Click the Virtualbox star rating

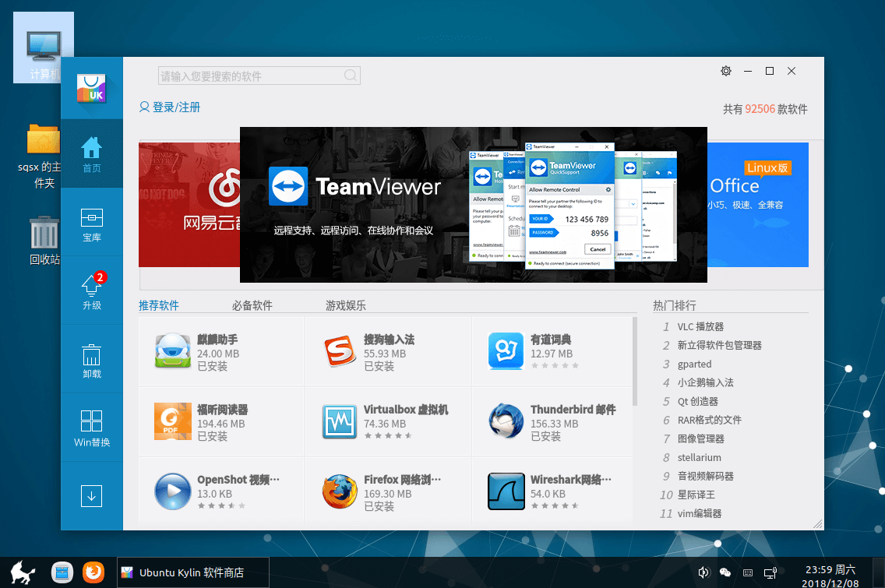click(x=388, y=435)
